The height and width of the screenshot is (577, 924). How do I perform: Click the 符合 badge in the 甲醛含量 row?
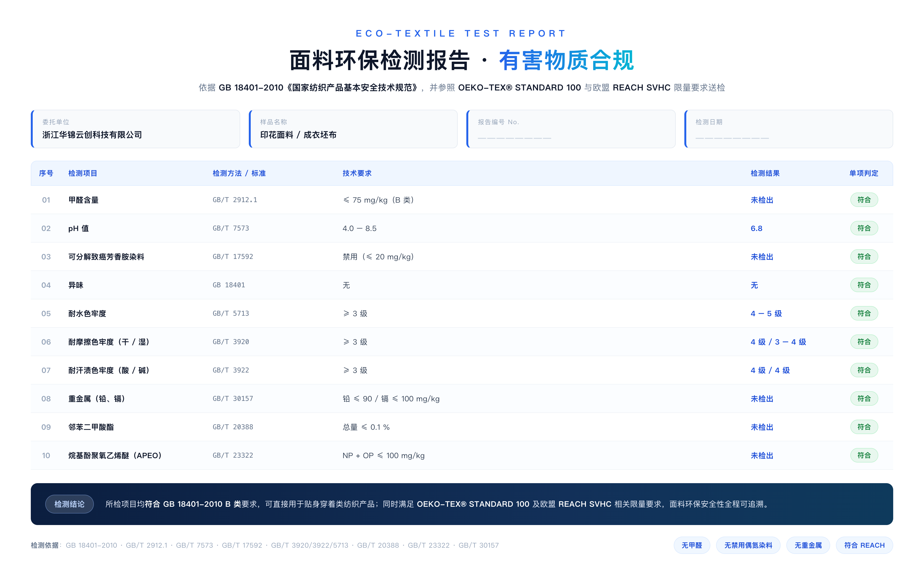(864, 200)
